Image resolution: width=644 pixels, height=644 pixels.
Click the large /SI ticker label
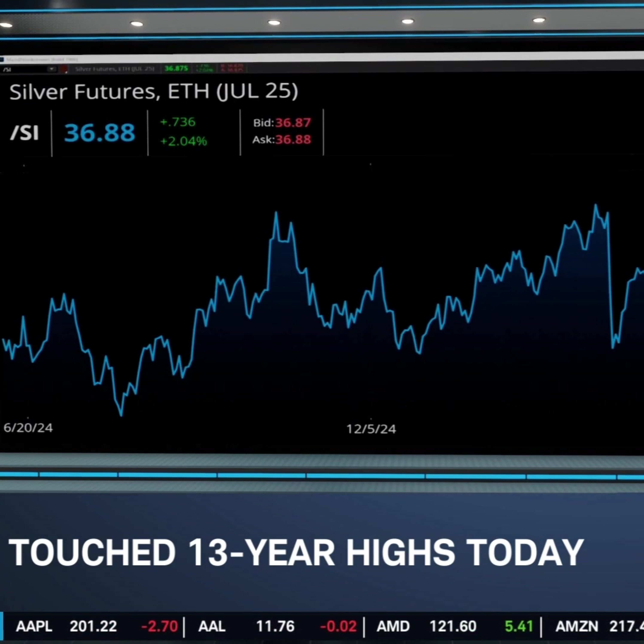pos(25,133)
